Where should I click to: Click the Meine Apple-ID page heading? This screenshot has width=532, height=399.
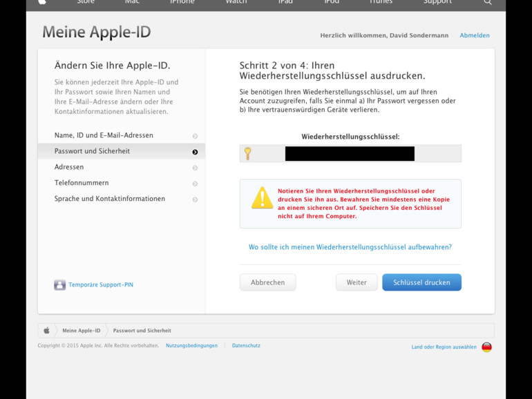(x=97, y=32)
